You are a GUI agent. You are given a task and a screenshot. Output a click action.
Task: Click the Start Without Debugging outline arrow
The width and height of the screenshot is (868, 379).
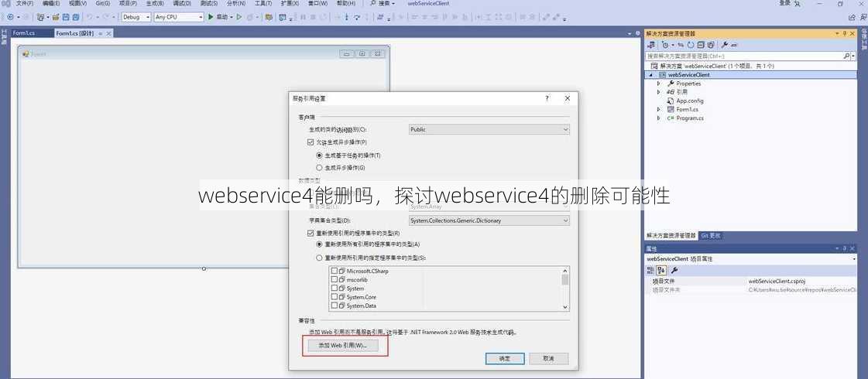click(239, 16)
